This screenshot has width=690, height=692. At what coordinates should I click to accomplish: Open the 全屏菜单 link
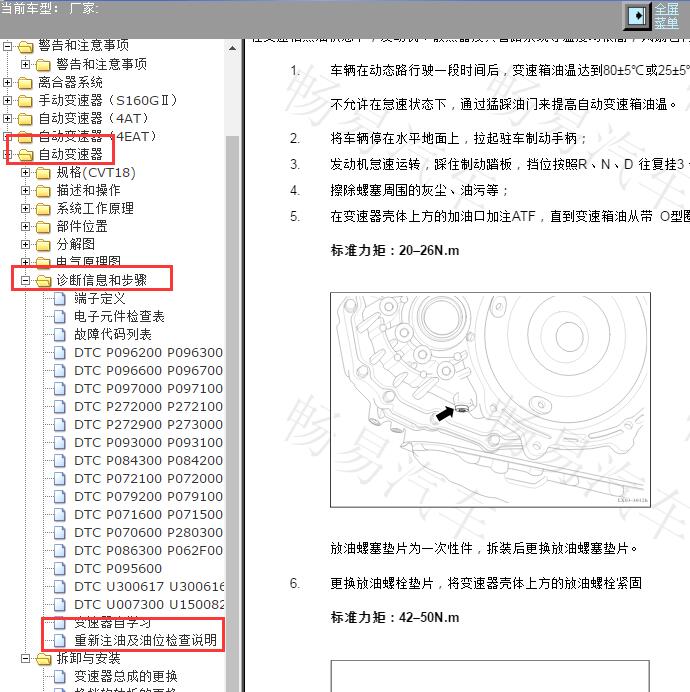[x=666, y=16]
